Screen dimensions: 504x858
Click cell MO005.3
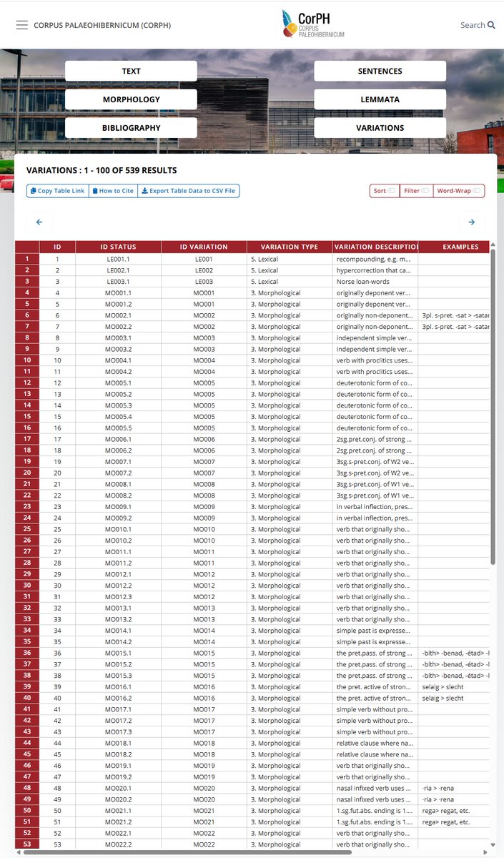coord(118,405)
